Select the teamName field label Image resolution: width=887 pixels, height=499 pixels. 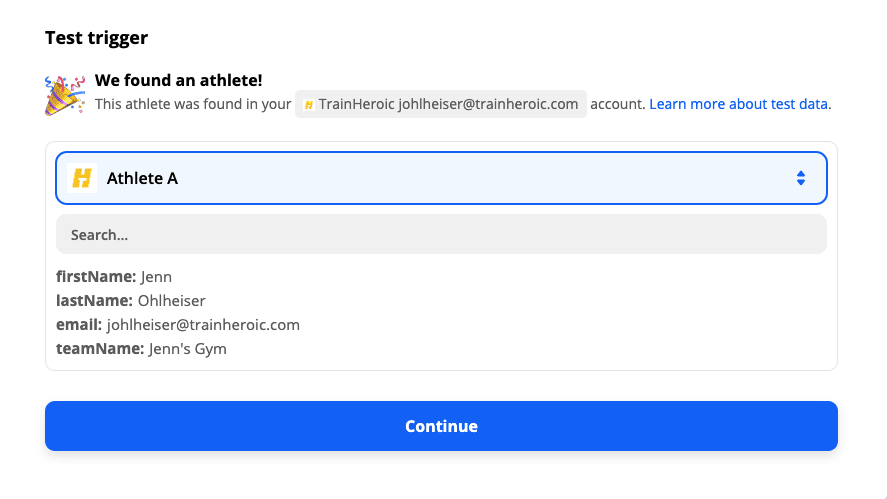tap(100, 349)
